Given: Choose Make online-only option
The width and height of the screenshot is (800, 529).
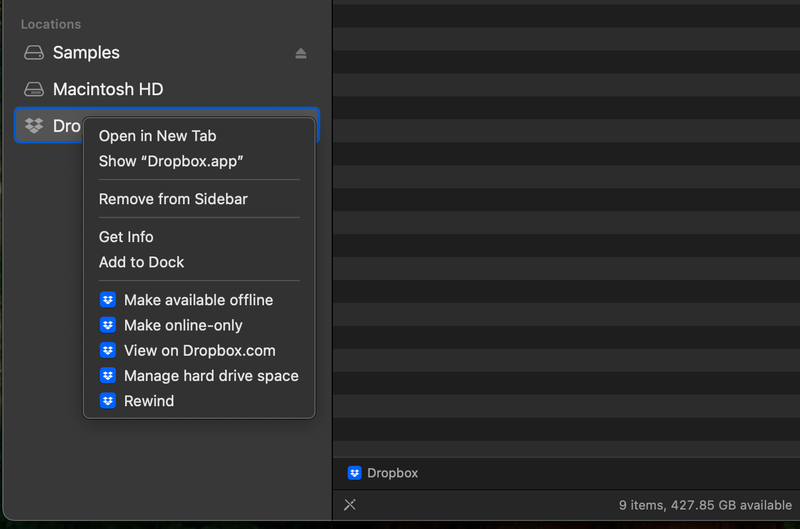Looking at the screenshot, I should [x=183, y=325].
